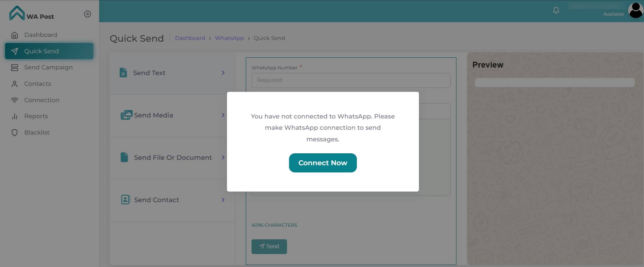Click the Send Media gallery icon
The width and height of the screenshot is (644, 267).
[126, 115]
